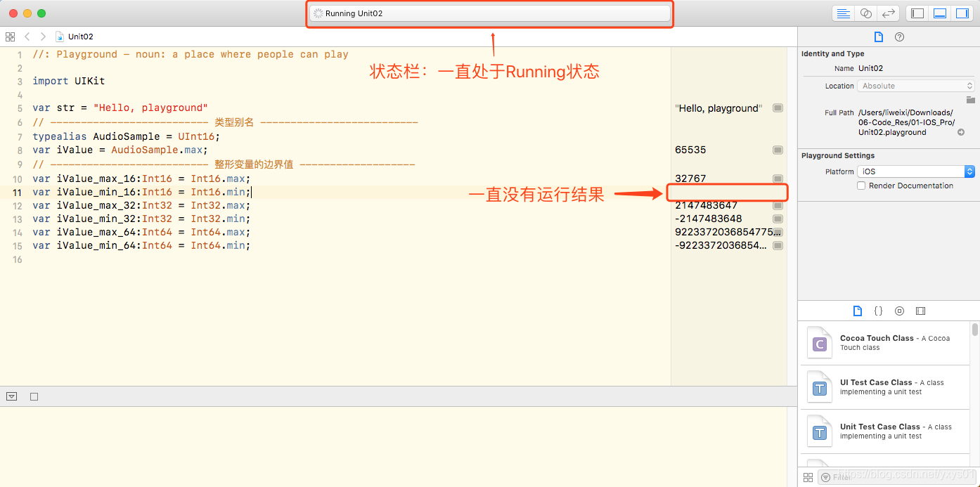The width and height of the screenshot is (980, 487).
Task: Toggle the Navigator pane visibility
Action: point(917,13)
